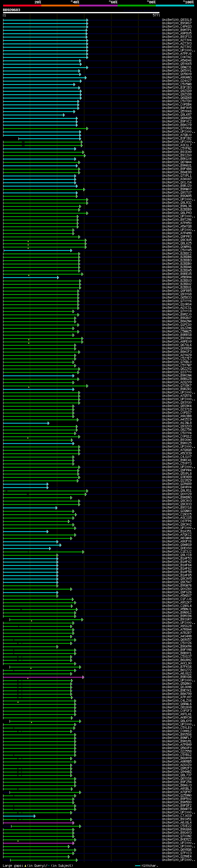Select hit label UniRef100_Q05609
This screenshot has width=197, height=868.
click(177, 74)
